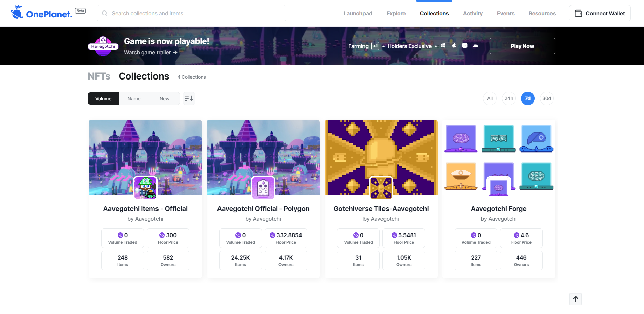Click the Aavegotchi Official - Polygon ghost avatar
Viewport: 644px width, 314px height.
263,188
